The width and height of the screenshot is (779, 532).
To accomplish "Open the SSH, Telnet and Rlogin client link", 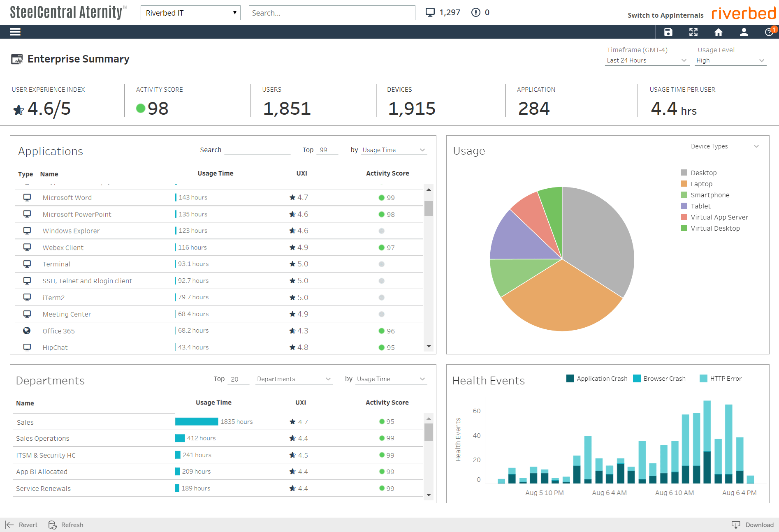I will [87, 281].
